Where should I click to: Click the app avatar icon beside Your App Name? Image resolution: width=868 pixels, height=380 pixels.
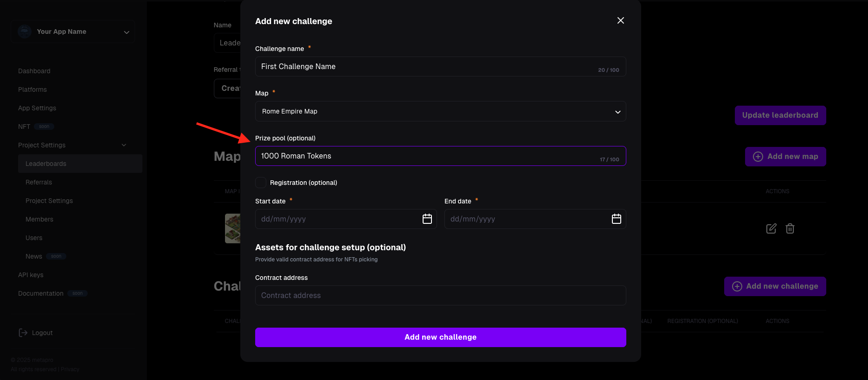(x=25, y=32)
